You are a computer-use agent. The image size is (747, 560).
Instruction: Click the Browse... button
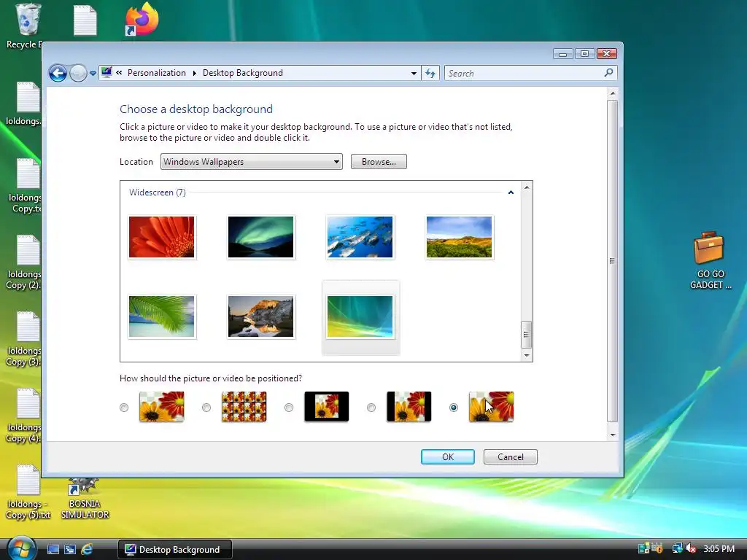(x=379, y=162)
